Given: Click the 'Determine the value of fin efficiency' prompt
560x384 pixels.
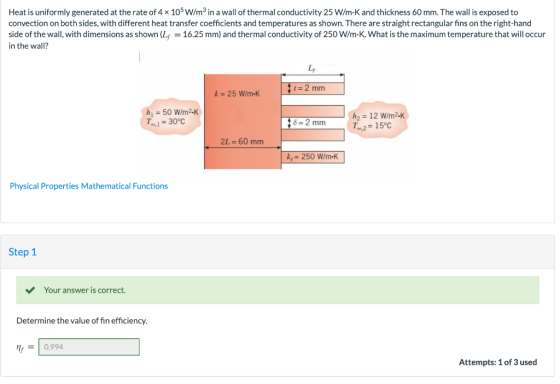Looking at the screenshot, I should tap(82, 321).
